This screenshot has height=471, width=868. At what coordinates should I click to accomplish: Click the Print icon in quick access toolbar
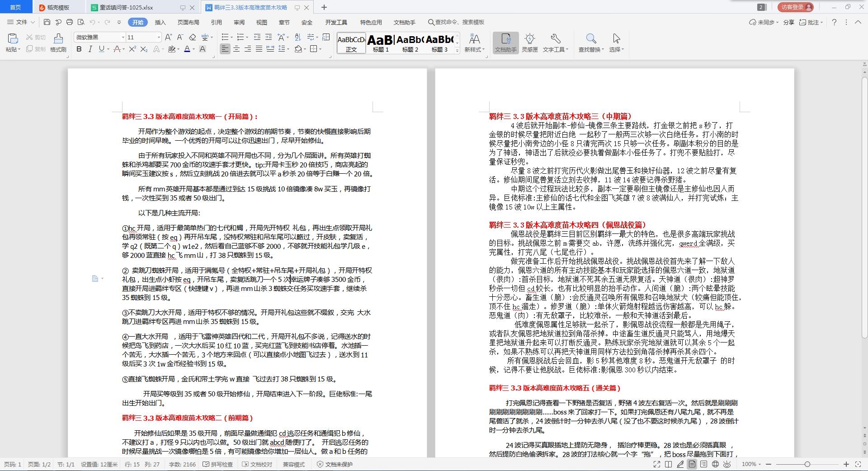coord(69,22)
